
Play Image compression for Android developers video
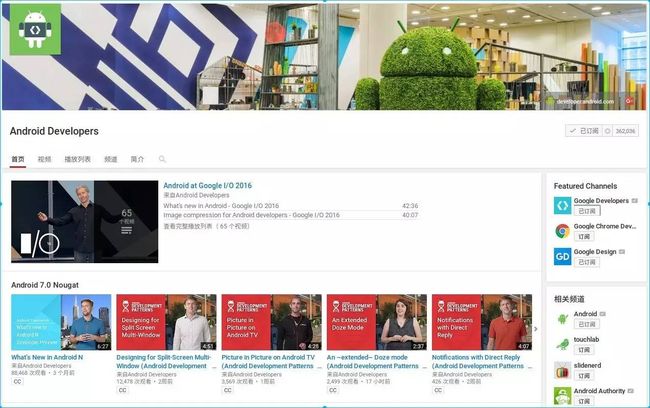pos(251,215)
